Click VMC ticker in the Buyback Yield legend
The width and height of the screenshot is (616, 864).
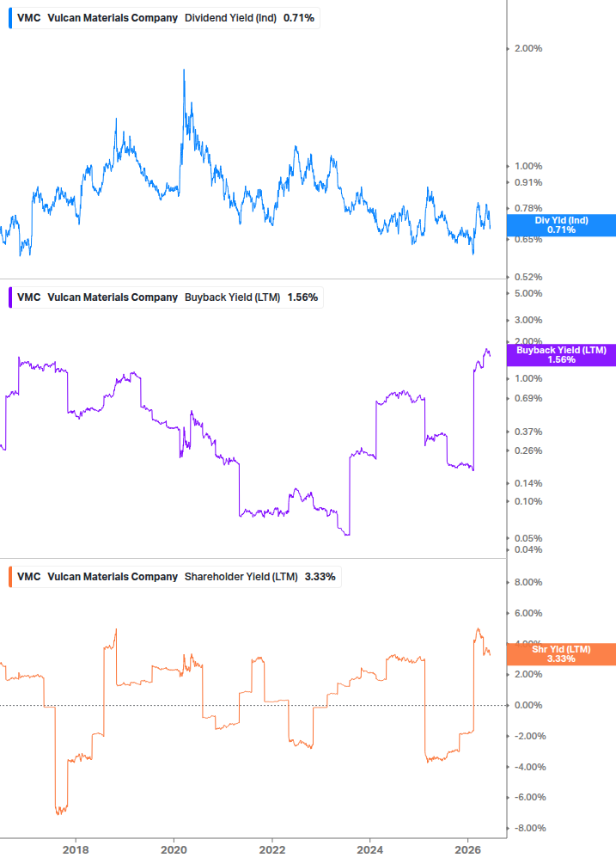[28, 297]
